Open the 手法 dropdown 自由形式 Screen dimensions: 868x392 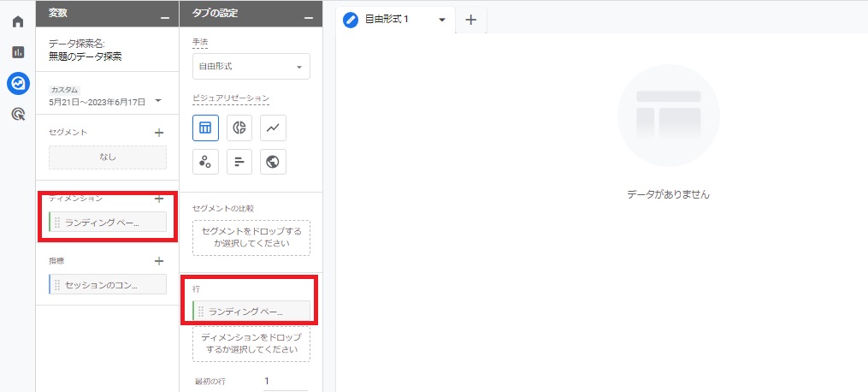pyautogui.click(x=251, y=67)
